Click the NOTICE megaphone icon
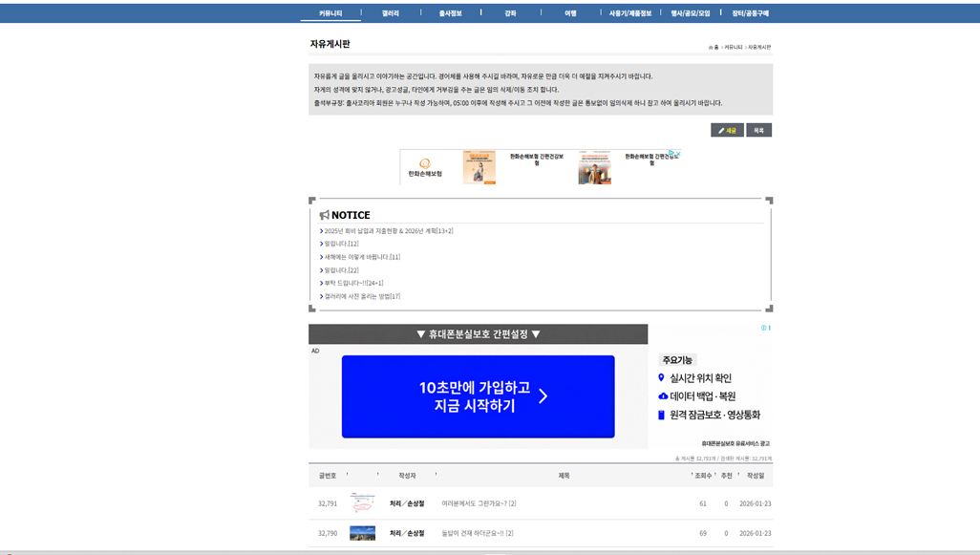 [324, 215]
